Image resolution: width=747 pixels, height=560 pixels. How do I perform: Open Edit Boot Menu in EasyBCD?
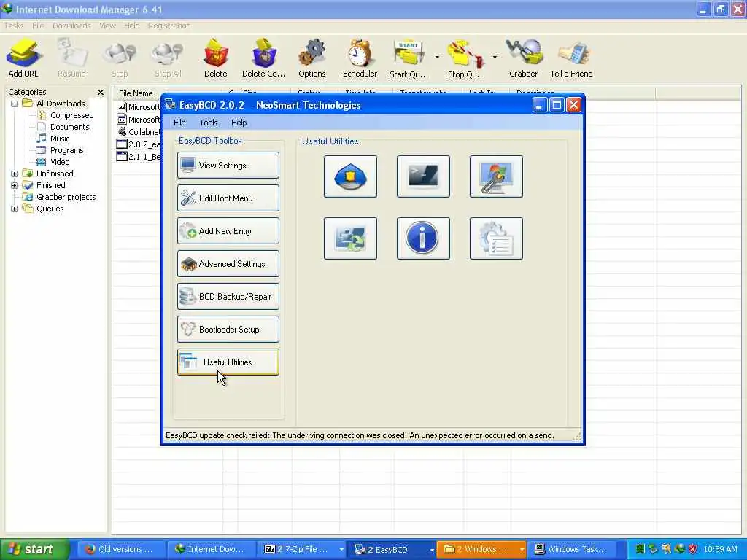tap(228, 198)
